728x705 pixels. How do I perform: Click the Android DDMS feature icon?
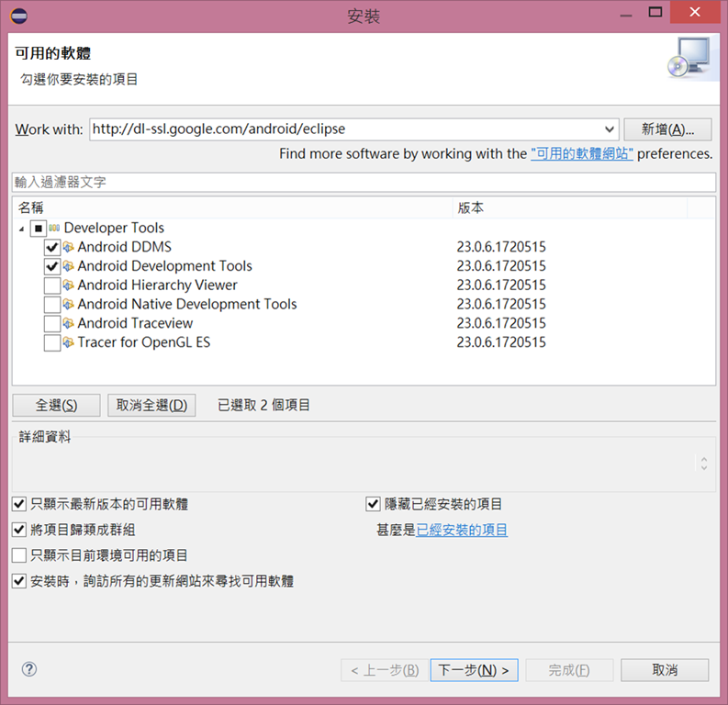[68, 247]
